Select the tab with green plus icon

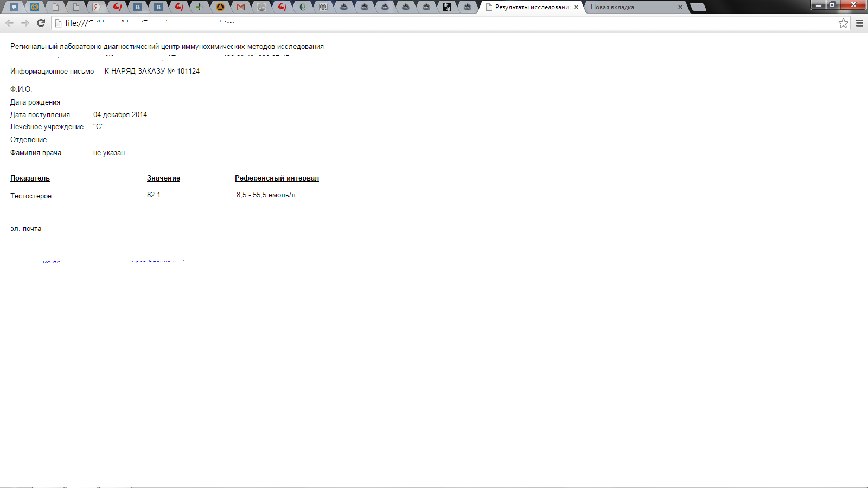coord(199,7)
